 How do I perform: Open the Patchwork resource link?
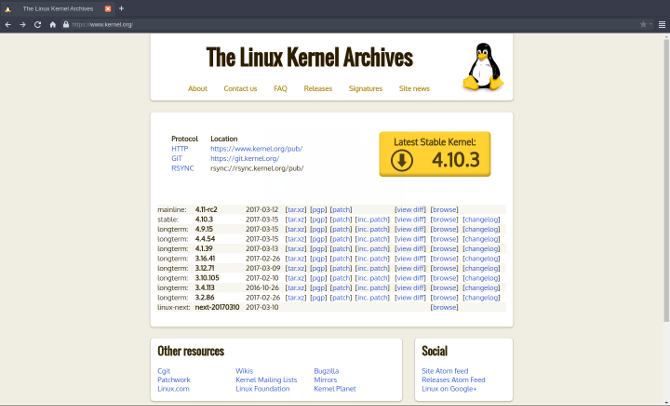click(x=173, y=380)
